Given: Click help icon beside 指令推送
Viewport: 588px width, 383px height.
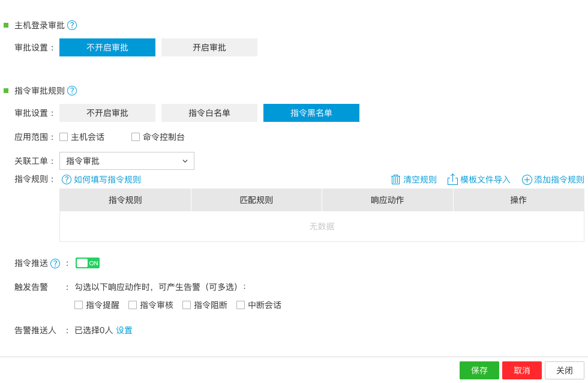Looking at the screenshot, I should (x=55, y=264).
